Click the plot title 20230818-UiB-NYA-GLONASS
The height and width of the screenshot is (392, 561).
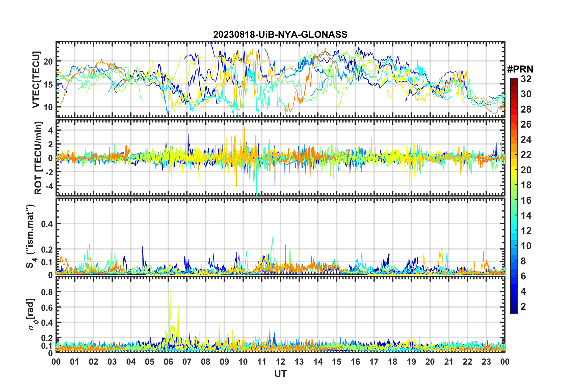280,34
